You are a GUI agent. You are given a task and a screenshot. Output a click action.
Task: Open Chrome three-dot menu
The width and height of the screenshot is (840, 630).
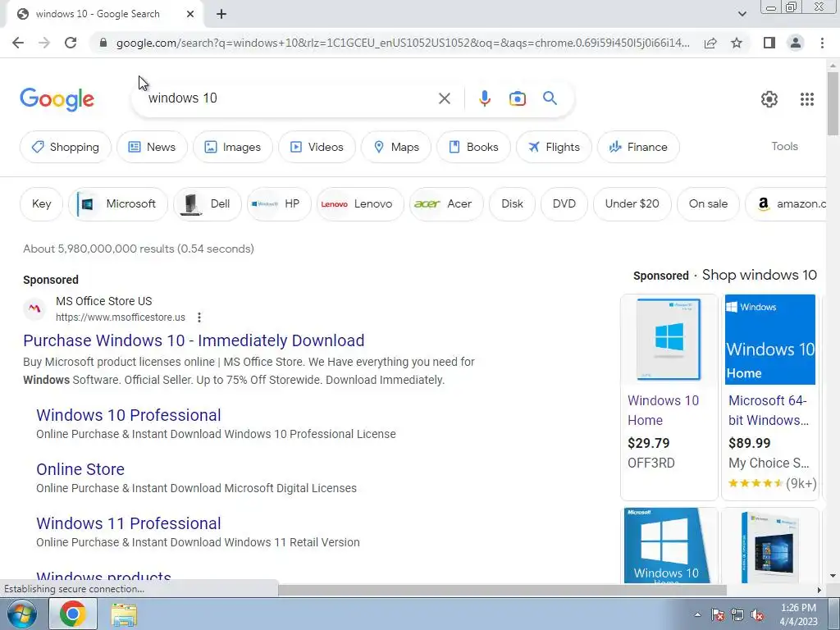click(x=822, y=43)
